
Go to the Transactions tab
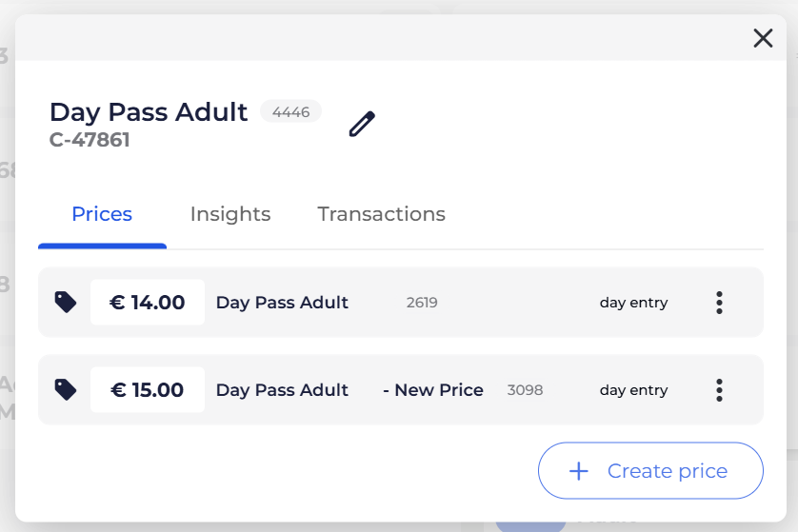tap(381, 214)
